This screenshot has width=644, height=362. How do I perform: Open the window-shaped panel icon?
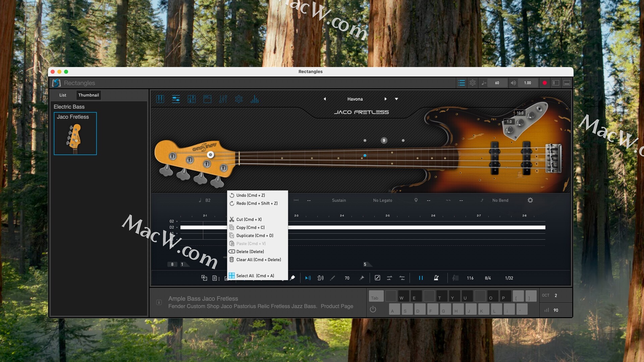(x=207, y=99)
